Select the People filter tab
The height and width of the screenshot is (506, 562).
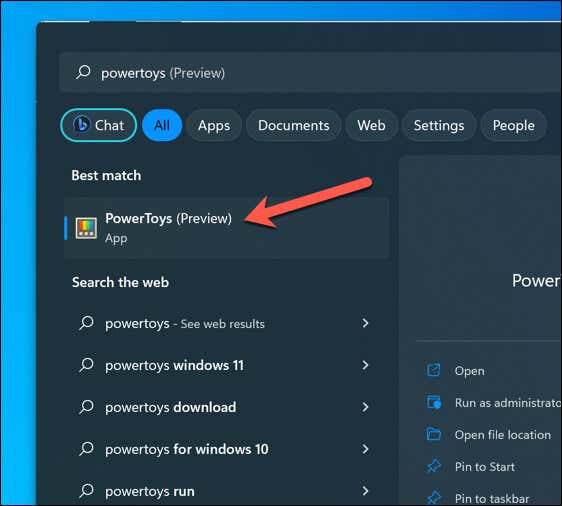point(513,125)
